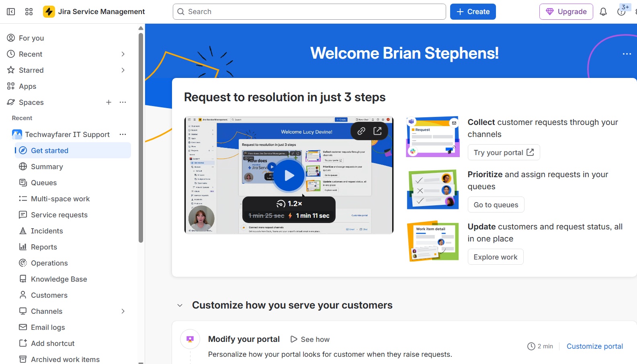The width and height of the screenshot is (637, 364).
Task: Open the app switcher grid icon
Action: (x=29, y=12)
